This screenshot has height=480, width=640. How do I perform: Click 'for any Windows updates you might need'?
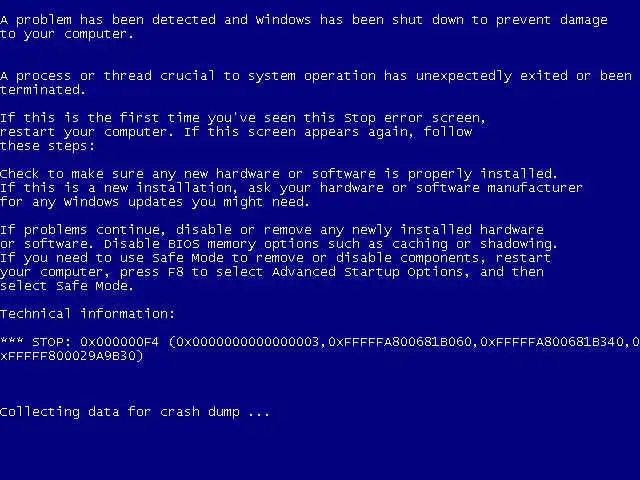click(155, 202)
